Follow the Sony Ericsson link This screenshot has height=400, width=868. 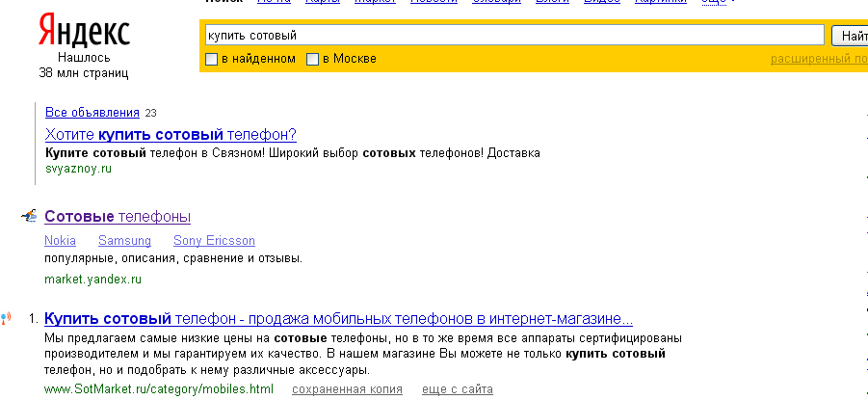pyautogui.click(x=214, y=240)
